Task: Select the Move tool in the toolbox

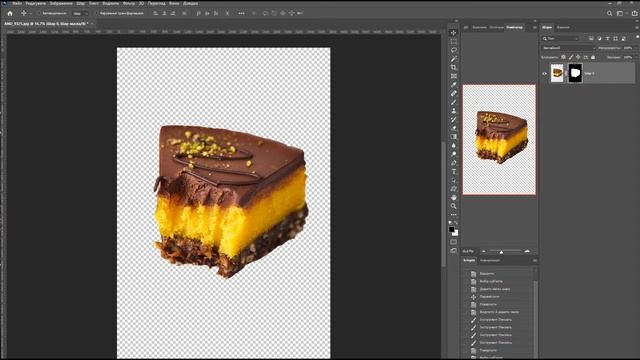Action: click(x=453, y=33)
